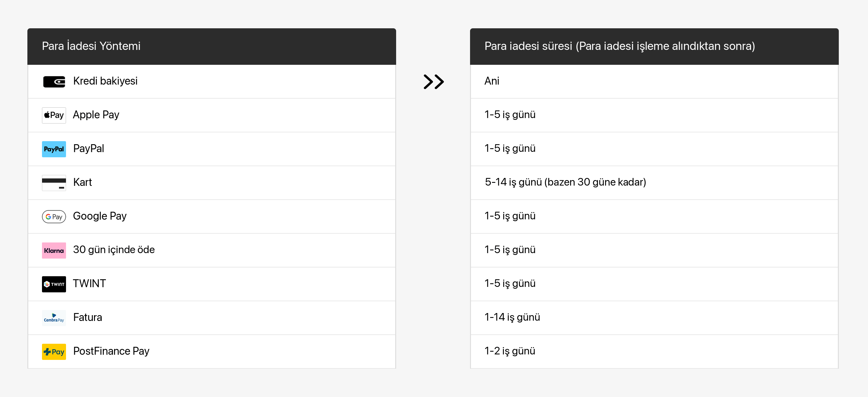Click the 5-14 iş günü Kart duration

click(x=565, y=182)
